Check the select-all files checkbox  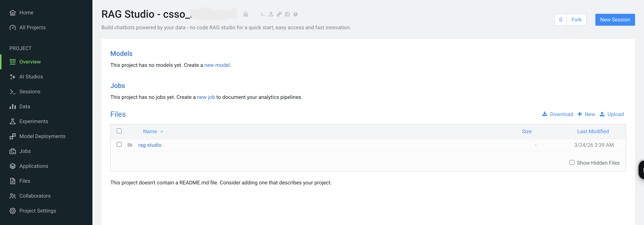click(119, 131)
